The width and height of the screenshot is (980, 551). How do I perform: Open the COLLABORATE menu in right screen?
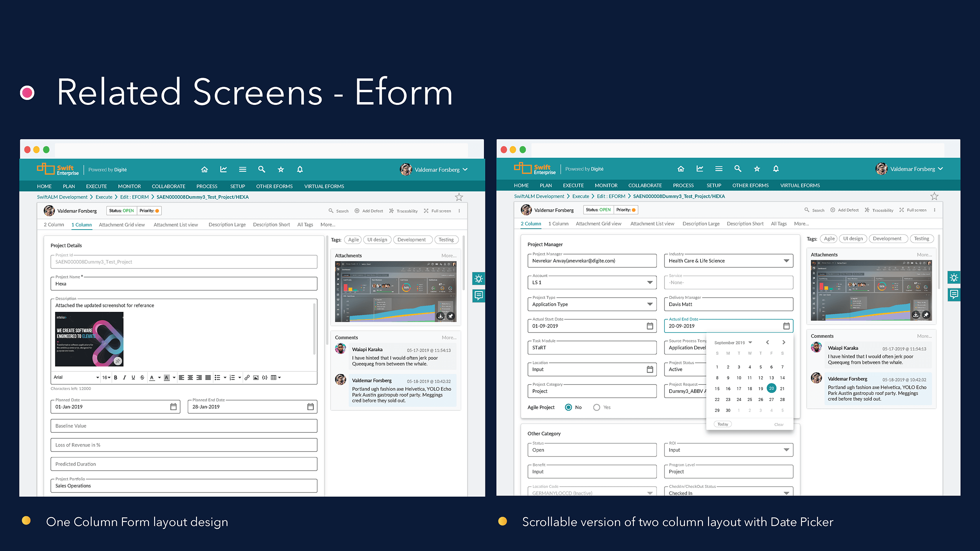[645, 185]
